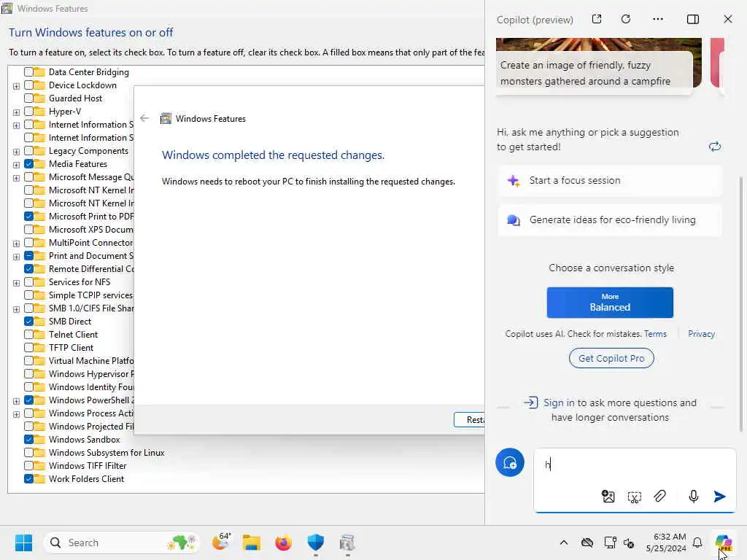Refresh Copilot suggestions
The image size is (747, 560).
[x=715, y=147]
